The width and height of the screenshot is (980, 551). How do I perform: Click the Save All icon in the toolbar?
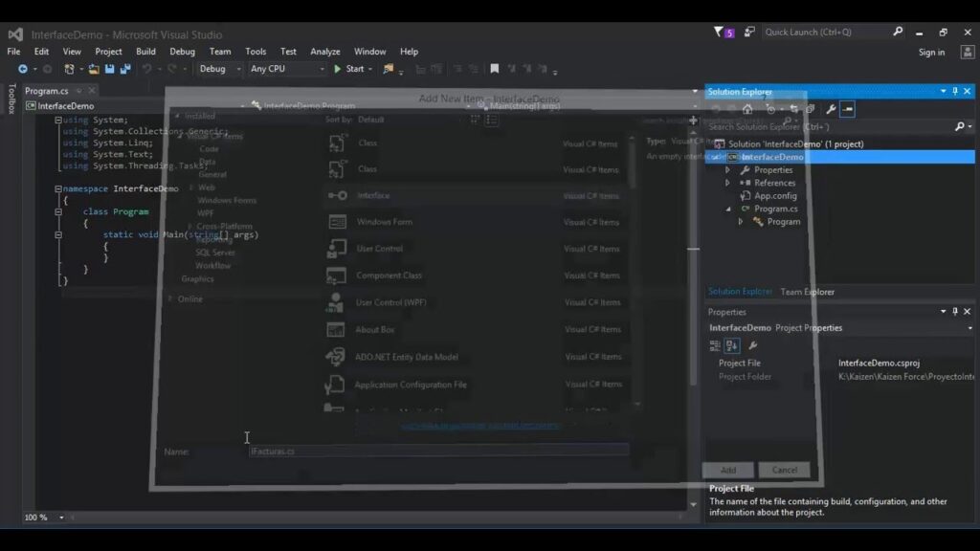pyautogui.click(x=125, y=69)
